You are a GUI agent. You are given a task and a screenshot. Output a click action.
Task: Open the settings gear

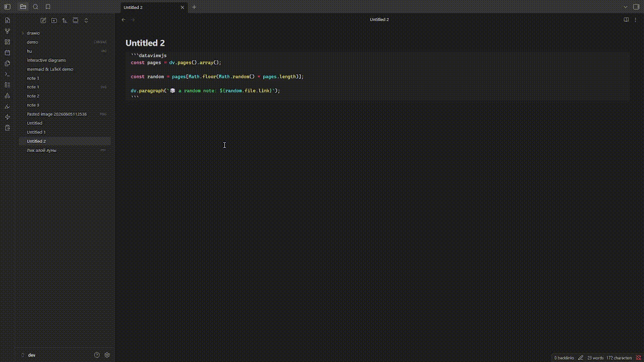click(x=107, y=355)
